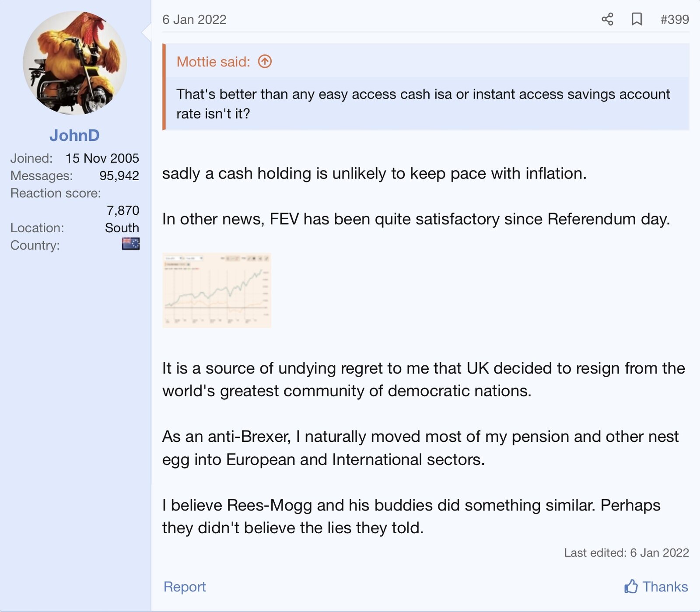
Task: Click the location link South
Action: 122,228
